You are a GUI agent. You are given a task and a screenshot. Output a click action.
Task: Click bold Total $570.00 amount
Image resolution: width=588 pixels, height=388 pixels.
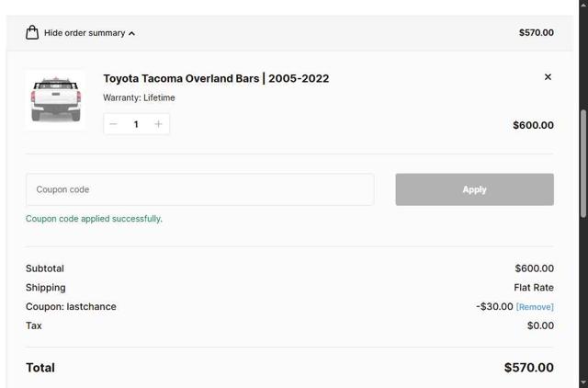(x=529, y=368)
